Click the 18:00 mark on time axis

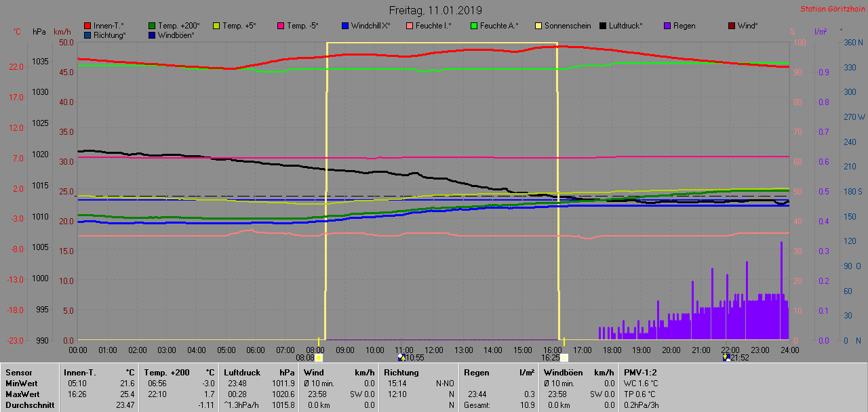[612, 350]
